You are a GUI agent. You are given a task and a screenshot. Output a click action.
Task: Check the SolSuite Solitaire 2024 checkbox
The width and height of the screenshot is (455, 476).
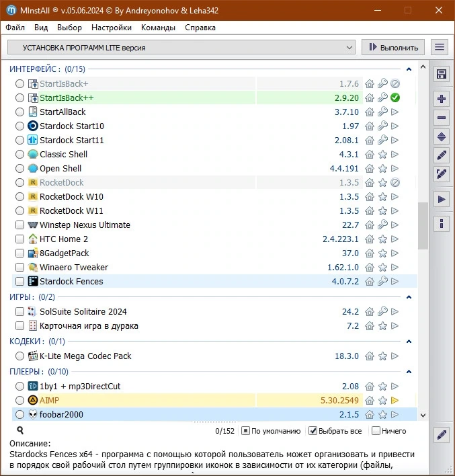click(19, 311)
